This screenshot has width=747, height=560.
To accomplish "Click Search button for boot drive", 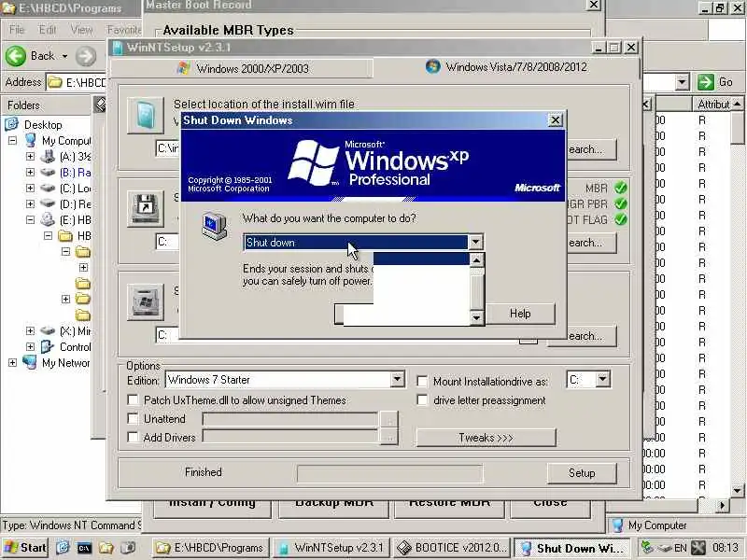I will 591,243.
